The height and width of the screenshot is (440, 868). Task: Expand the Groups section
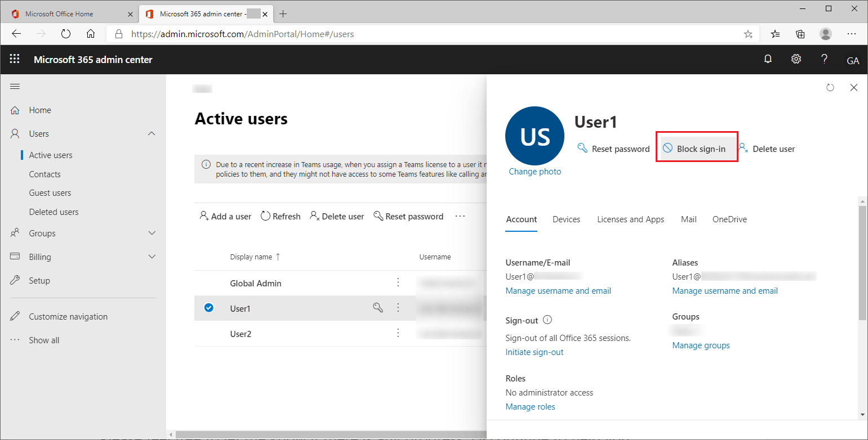coord(151,233)
